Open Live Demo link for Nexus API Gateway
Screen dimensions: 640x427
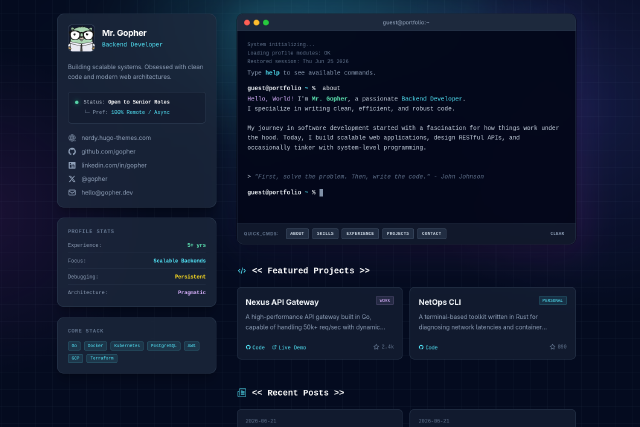(x=289, y=347)
